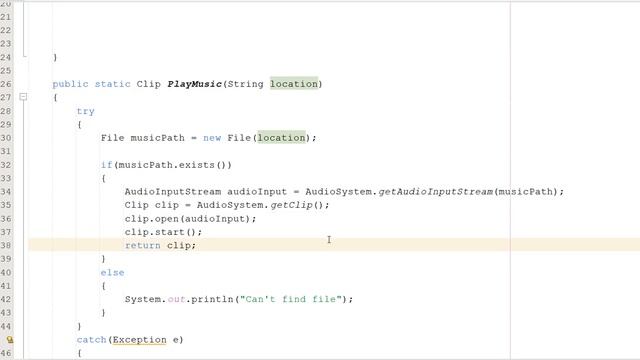Select line number 42 in the gutter
The height and width of the screenshot is (360, 640).
click(6, 299)
